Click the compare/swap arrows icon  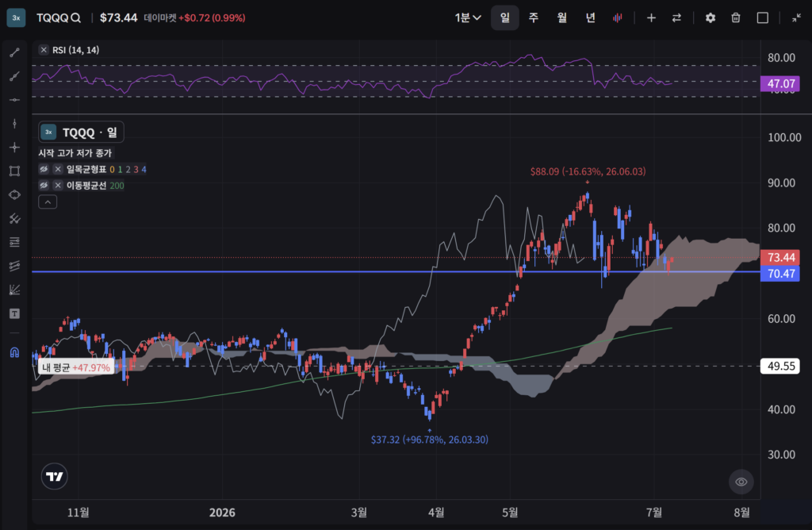coord(676,17)
